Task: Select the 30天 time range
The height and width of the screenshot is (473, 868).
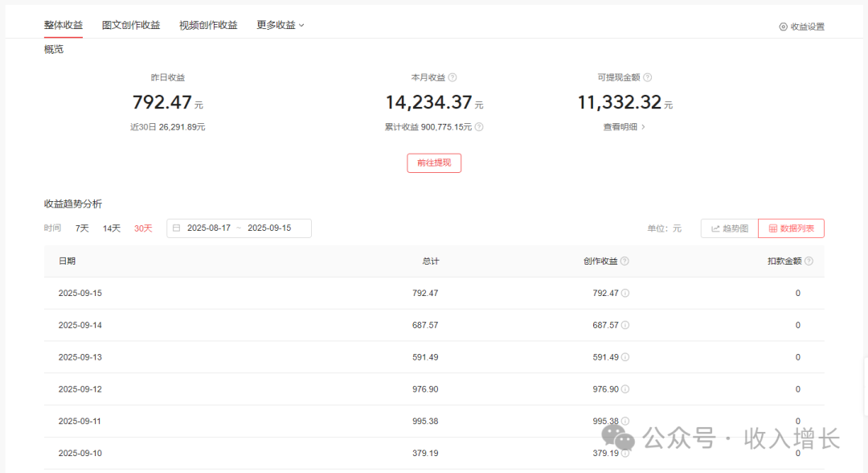Action: pos(143,228)
